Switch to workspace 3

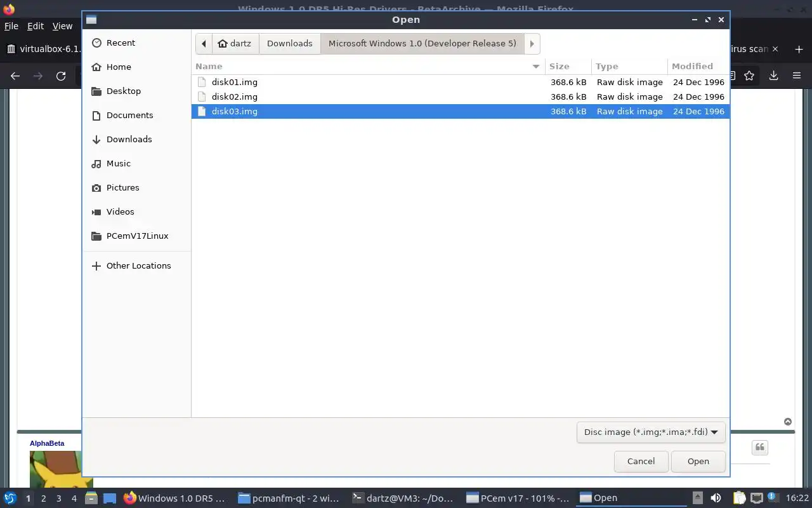58,498
